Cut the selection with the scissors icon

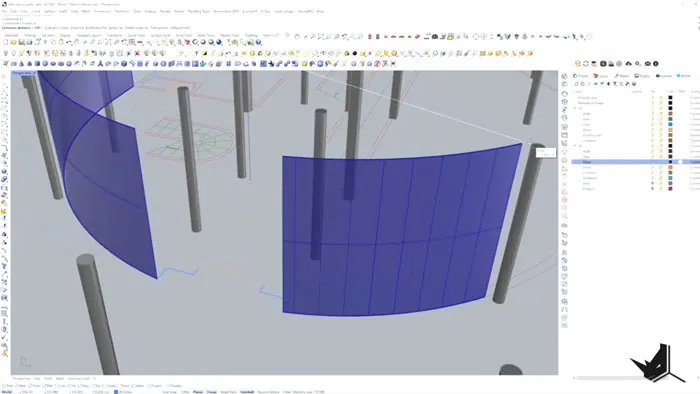46,42
